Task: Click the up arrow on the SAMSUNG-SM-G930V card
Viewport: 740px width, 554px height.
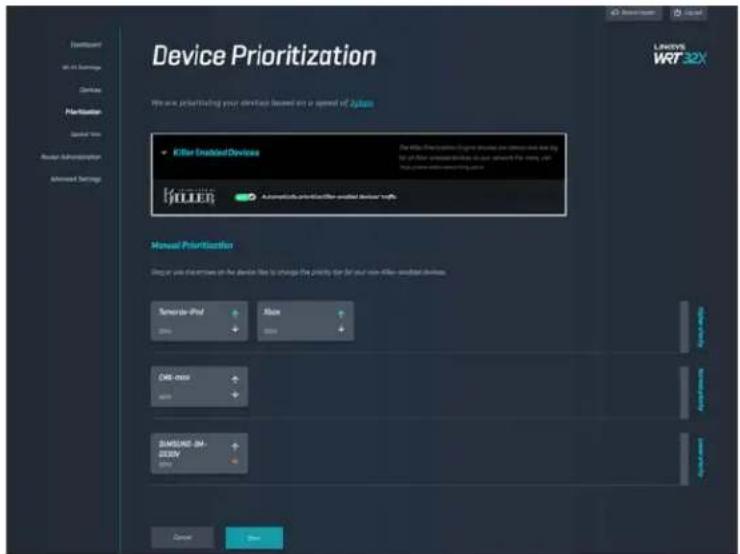Action: coord(235,446)
